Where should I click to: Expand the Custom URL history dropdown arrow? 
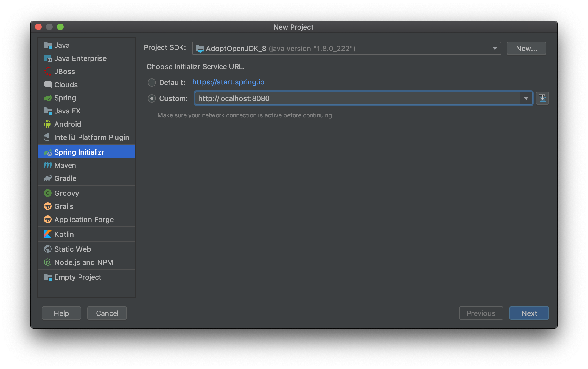pyautogui.click(x=526, y=98)
